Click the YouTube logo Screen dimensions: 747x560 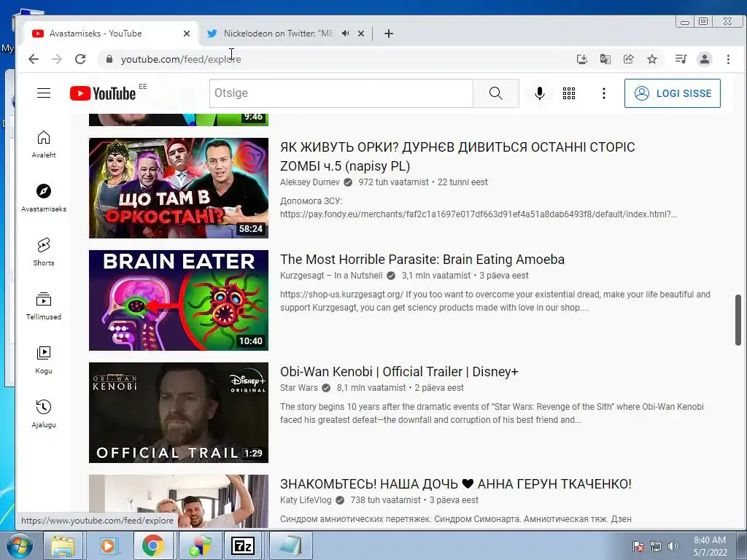pyautogui.click(x=103, y=93)
